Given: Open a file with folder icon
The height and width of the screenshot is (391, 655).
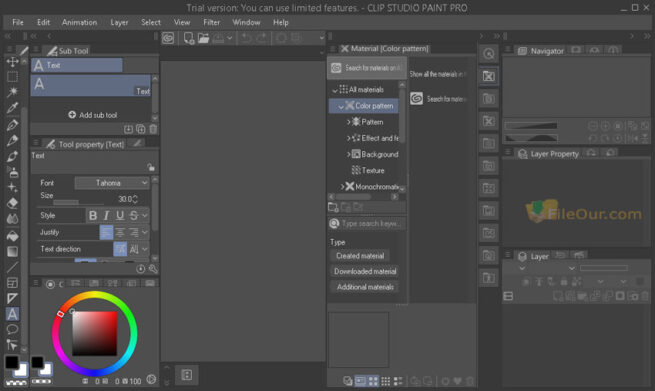Looking at the screenshot, I should (203, 38).
